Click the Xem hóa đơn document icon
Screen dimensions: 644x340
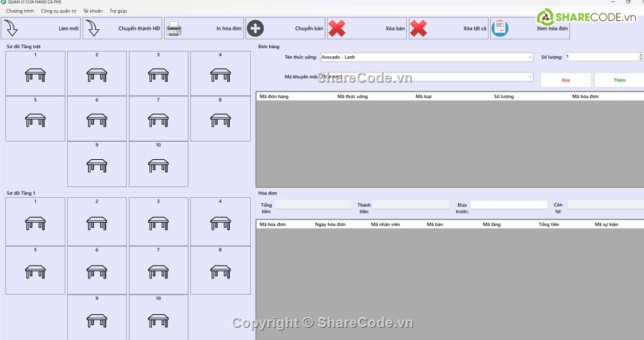click(500, 28)
